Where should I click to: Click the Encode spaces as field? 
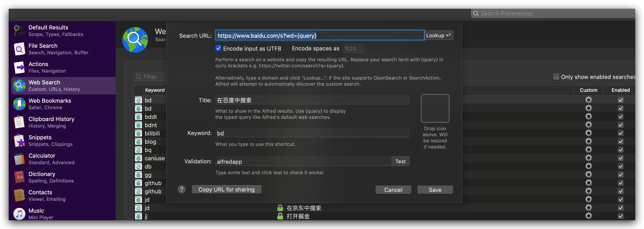point(354,49)
